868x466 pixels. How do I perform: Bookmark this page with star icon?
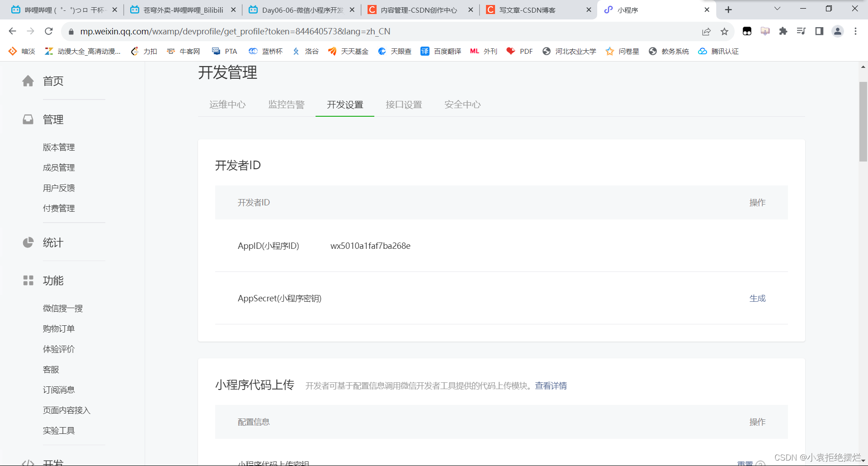click(x=724, y=31)
